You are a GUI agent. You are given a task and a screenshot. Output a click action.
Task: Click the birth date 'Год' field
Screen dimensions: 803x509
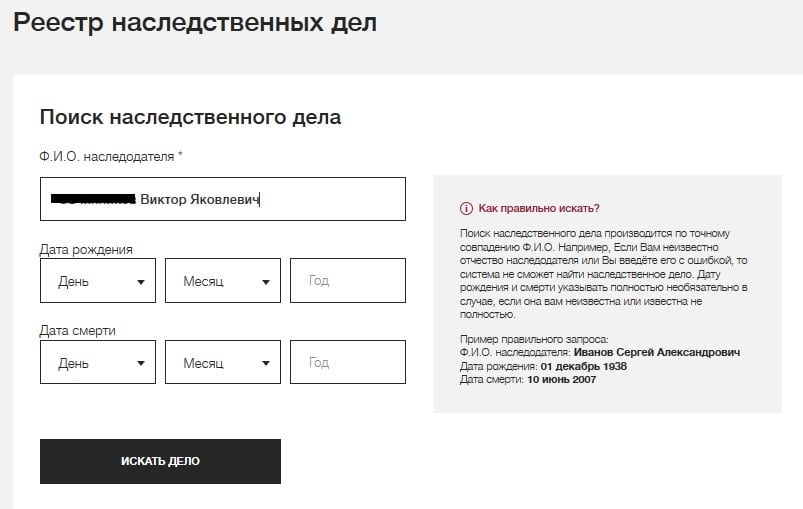pyautogui.click(x=348, y=281)
